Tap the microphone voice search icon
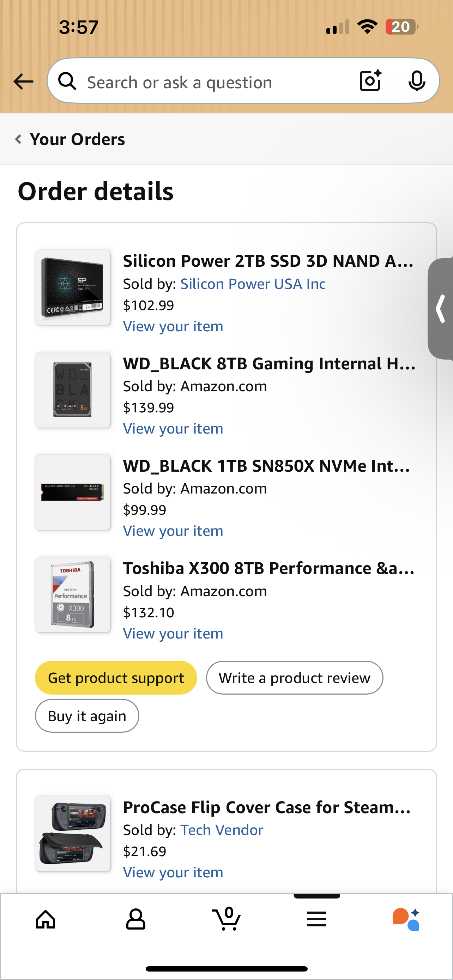 (417, 81)
